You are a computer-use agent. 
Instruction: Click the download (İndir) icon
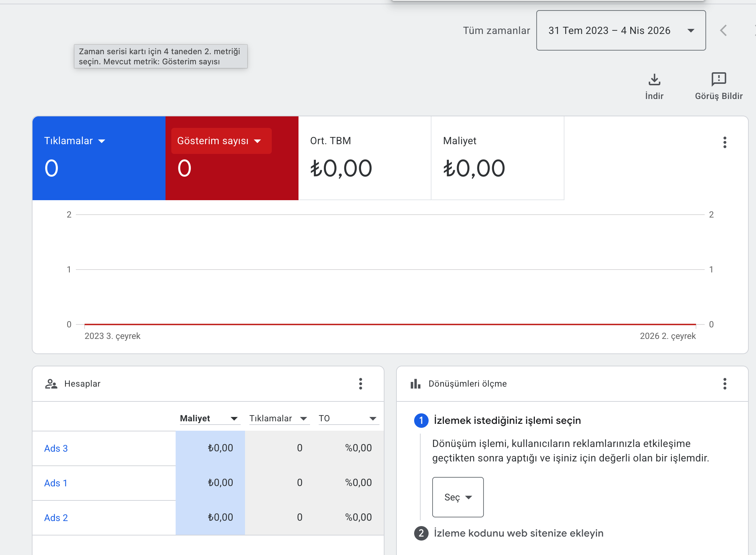pyautogui.click(x=654, y=79)
